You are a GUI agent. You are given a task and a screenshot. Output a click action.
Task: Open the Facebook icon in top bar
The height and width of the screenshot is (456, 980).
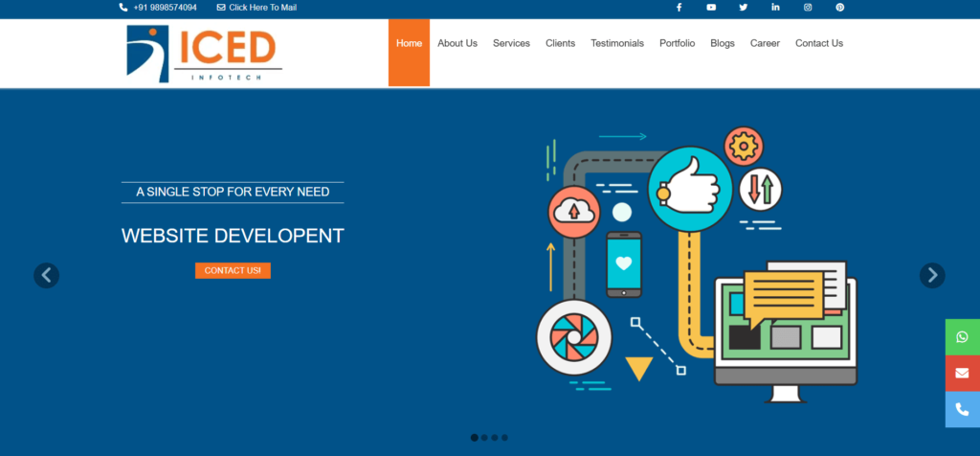coord(679,8)
